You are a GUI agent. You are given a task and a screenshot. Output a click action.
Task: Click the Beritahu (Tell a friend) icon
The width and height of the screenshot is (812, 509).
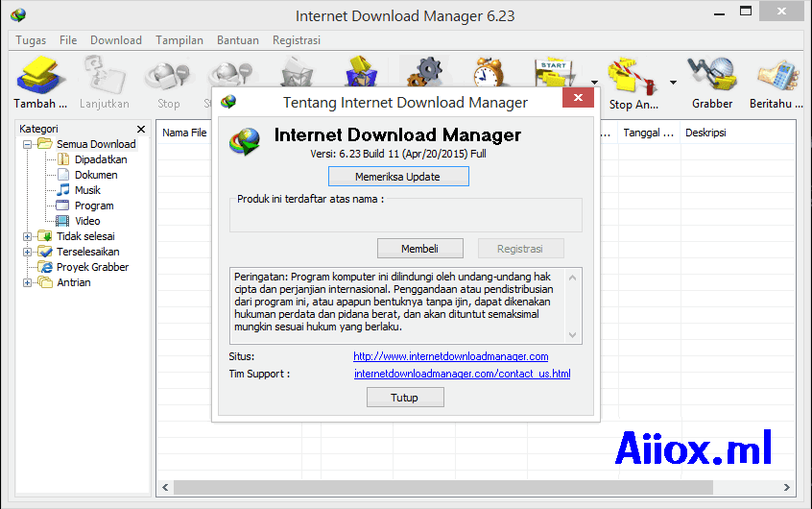[776, 75]
